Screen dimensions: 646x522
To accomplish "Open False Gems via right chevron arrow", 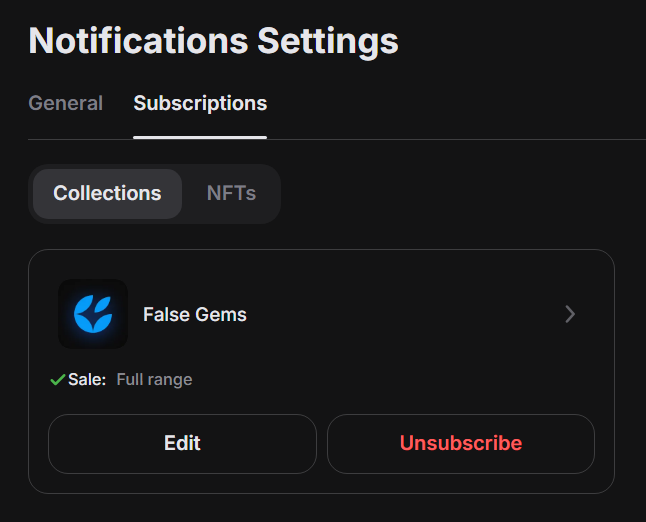I will tap(570, 314).
